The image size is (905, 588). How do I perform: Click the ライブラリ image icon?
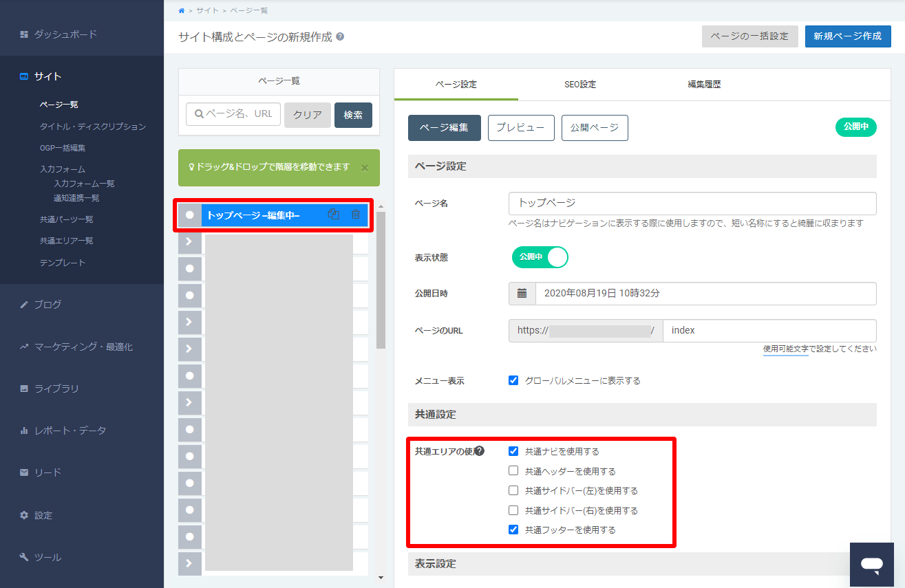[x=24, y=389]
